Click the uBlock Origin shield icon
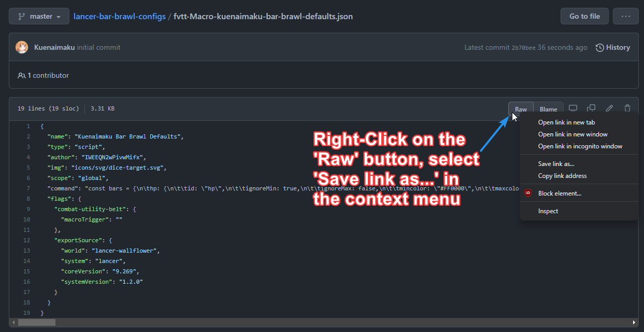 (528, 193)
